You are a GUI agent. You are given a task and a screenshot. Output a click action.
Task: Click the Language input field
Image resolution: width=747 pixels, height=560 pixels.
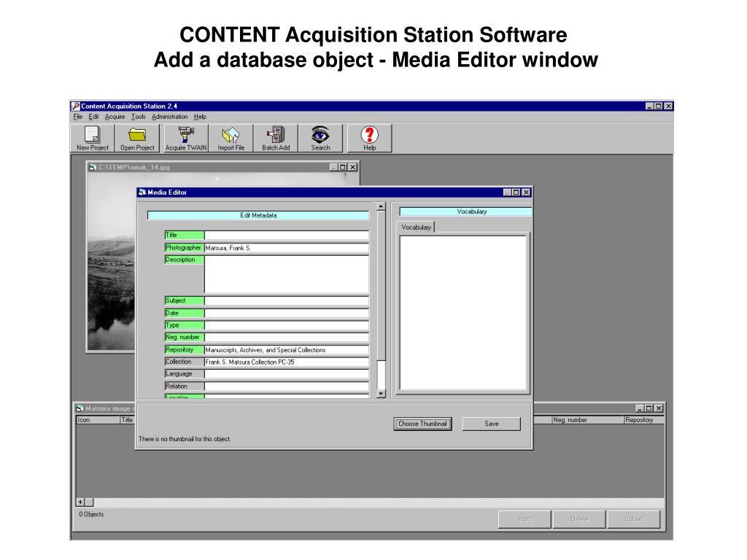coord(287,374)
